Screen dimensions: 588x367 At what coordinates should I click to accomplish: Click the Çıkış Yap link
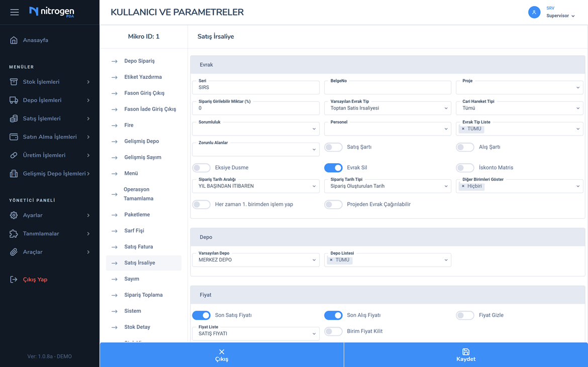click(35, 279)
